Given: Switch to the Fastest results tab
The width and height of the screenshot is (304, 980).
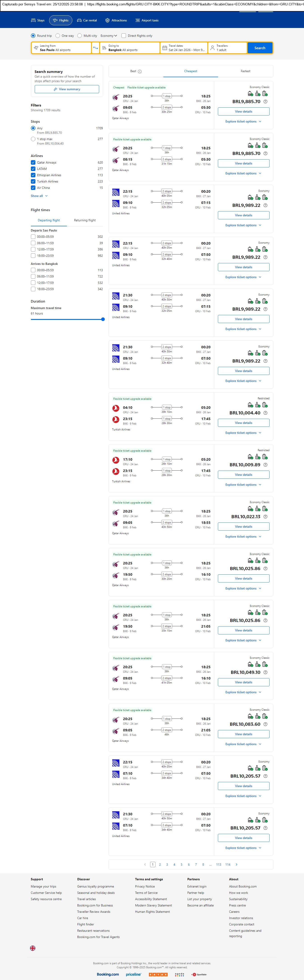Looking at the screenshot, I should point(245,71).
